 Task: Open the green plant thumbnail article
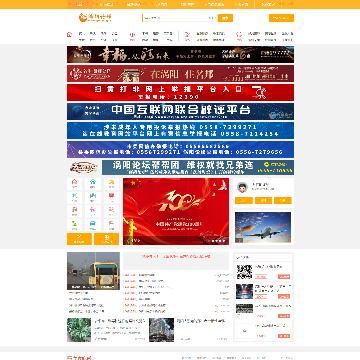point(79,330)
